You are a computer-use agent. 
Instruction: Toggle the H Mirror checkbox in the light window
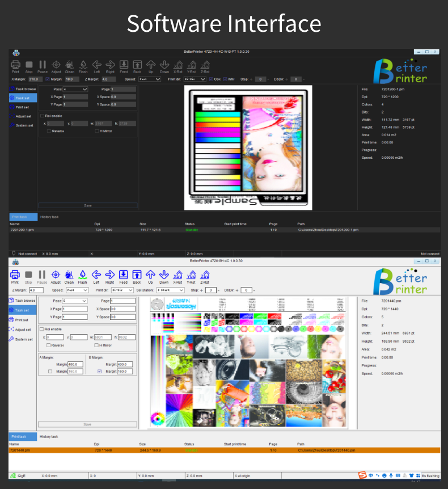[x=96, y=345]
